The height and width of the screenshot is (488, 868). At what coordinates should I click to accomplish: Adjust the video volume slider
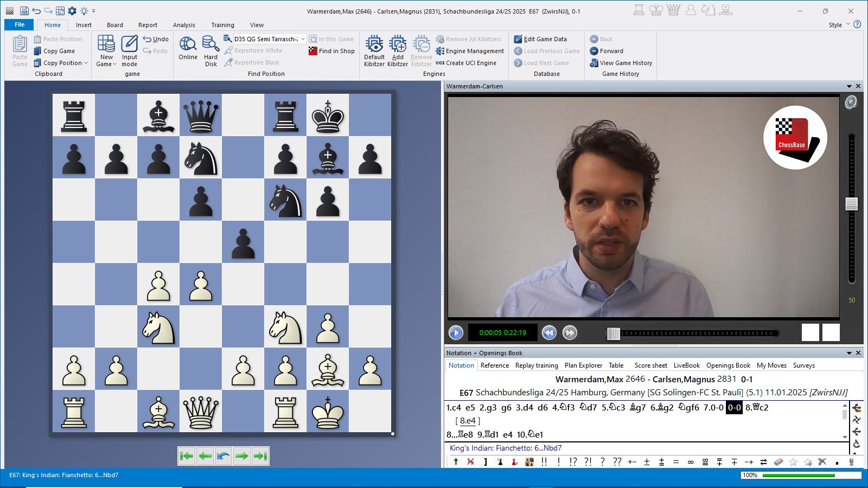coord(851,204)
